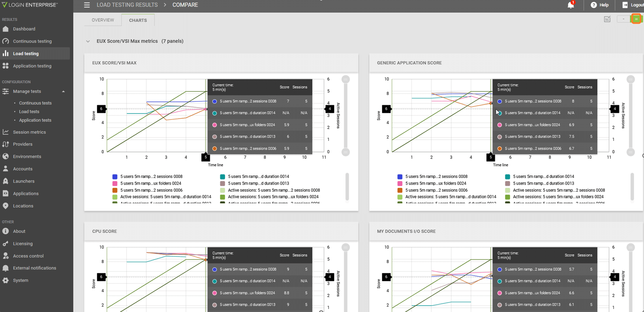Click EUX SCORE/VSI MAX panel title

pyautogui.click(x=115, y=63)
